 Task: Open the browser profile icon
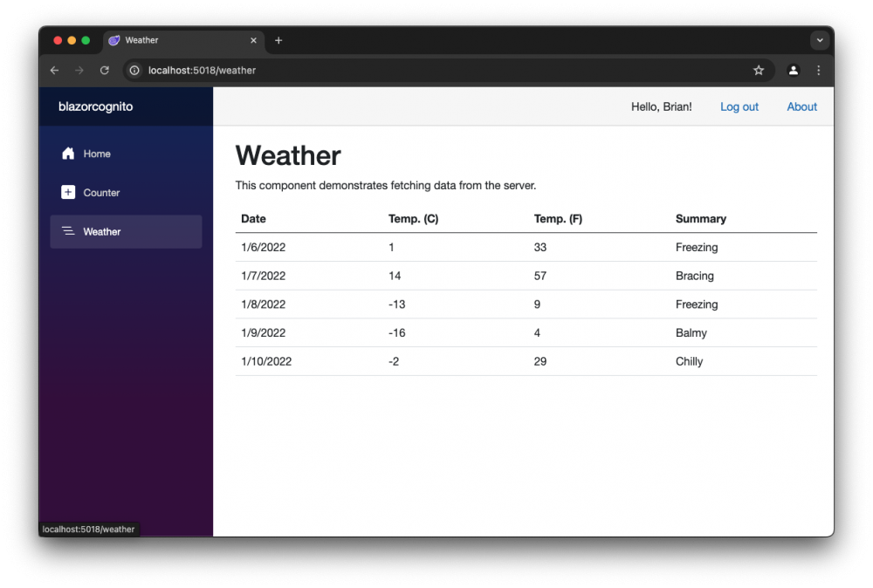(793, 70)
